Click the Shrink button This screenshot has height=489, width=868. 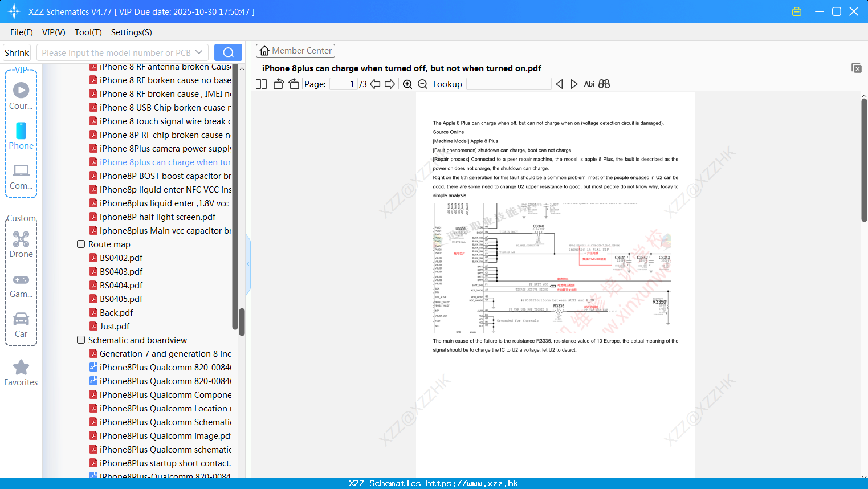click(17, 52)
